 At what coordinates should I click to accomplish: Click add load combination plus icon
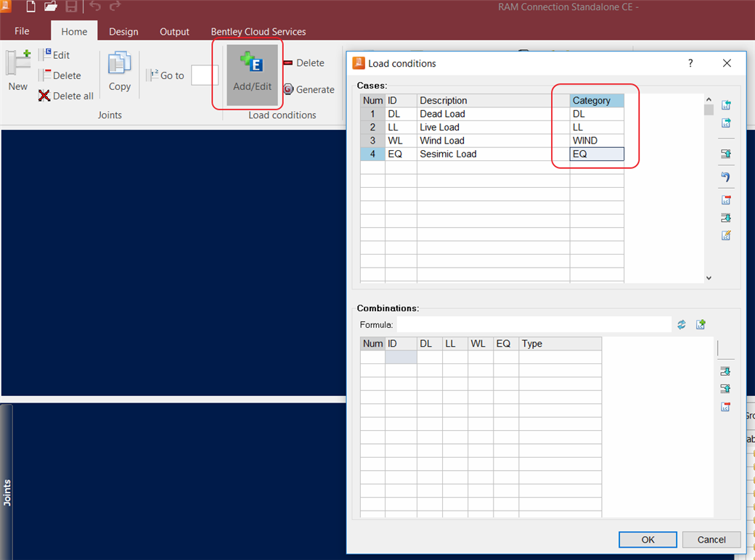(701, 325)
